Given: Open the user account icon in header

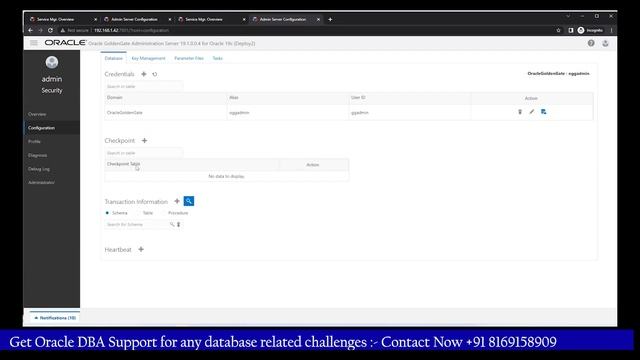Looking at the screenshot, I should click(605, 43).
